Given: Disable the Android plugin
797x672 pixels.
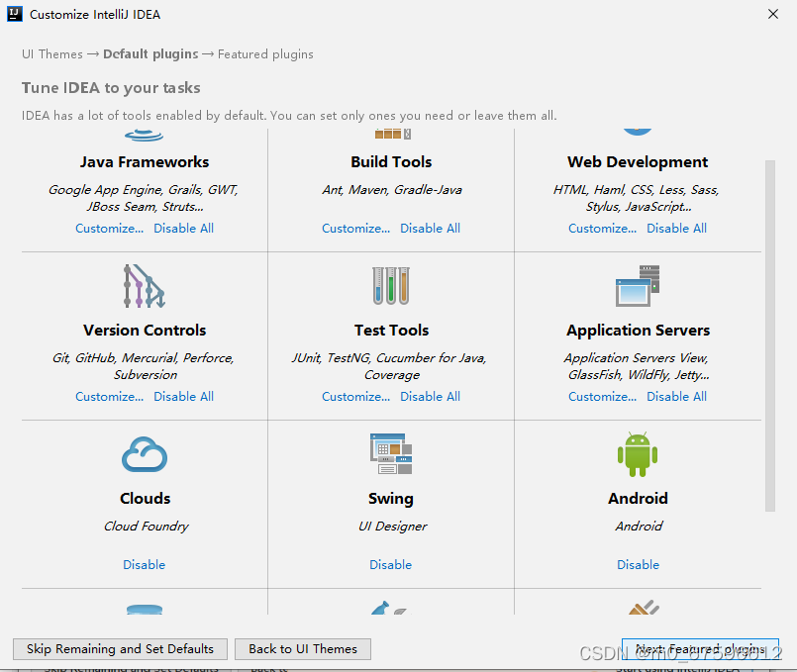Looking at the screenshot, I should (x=638, y=565).
